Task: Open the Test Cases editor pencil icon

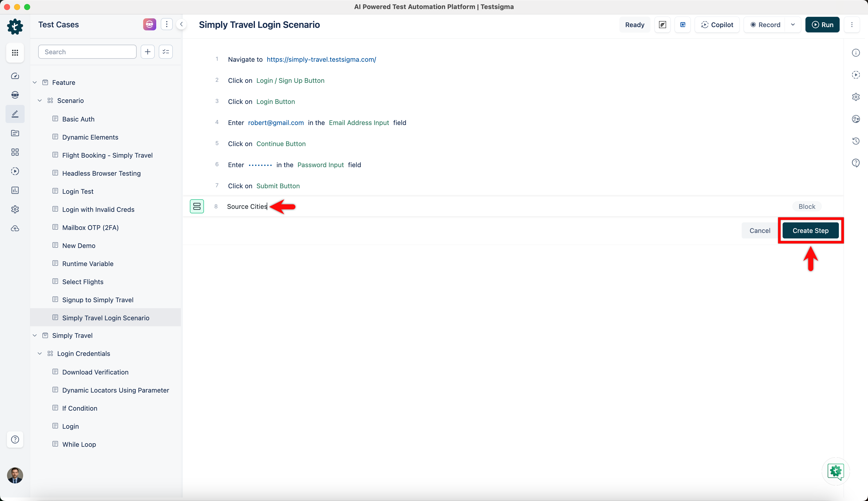Action: [15, 113]
